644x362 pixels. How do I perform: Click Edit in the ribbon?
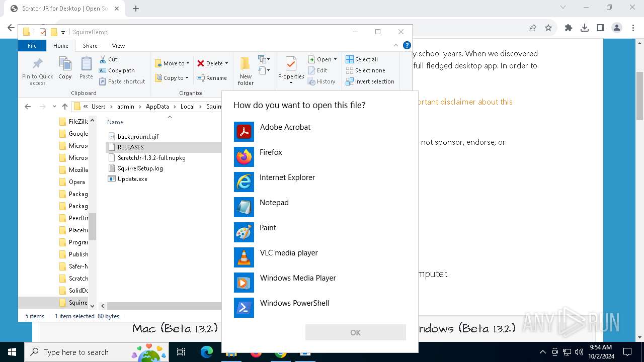(317, 70)
